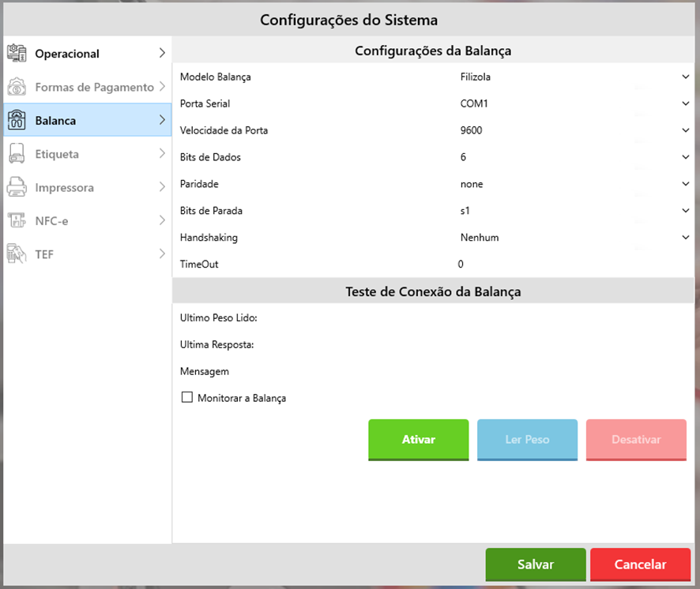Expand the Porta Serial dropdown
700x589 pixels.
pos(574,103)
